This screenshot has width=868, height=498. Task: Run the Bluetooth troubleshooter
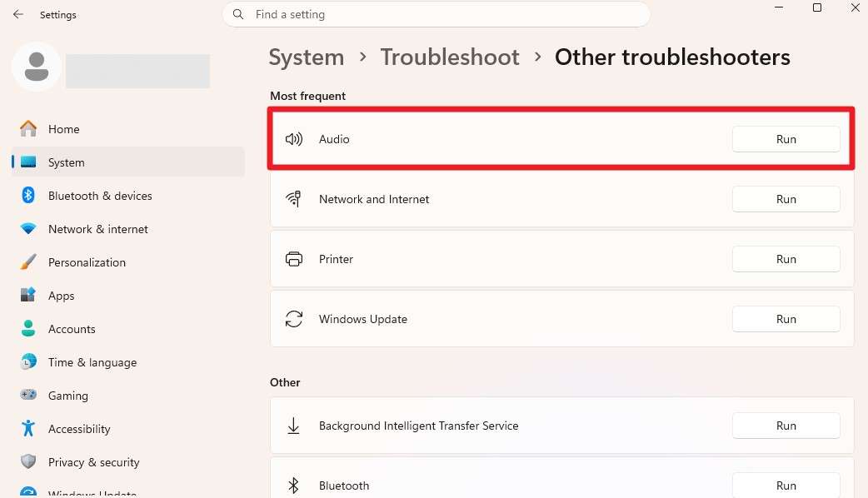tap(786, 486)
